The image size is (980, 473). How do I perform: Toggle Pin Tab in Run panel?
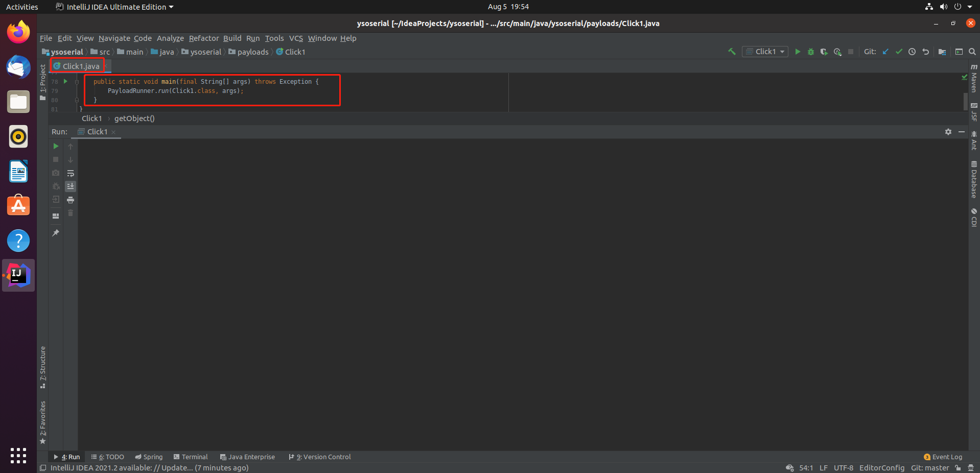point(56,233)
